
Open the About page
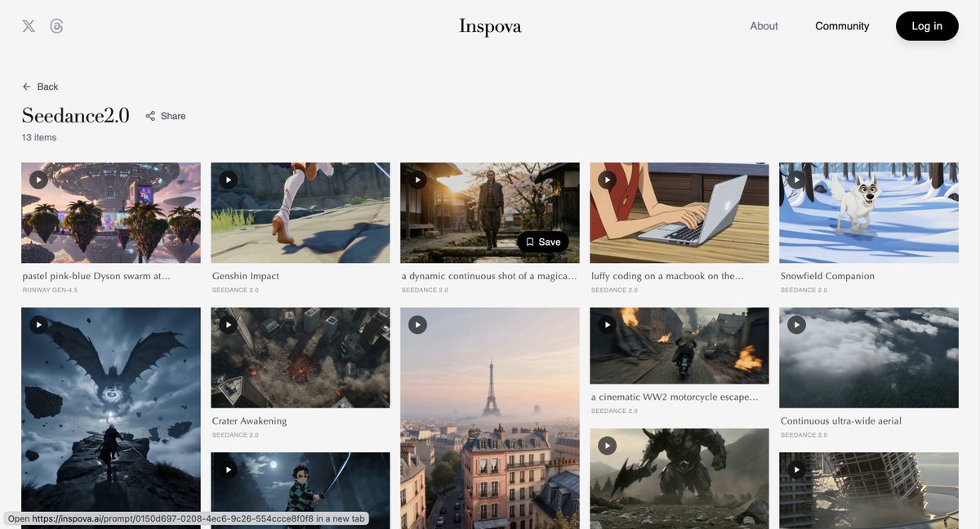pos(764,26)
